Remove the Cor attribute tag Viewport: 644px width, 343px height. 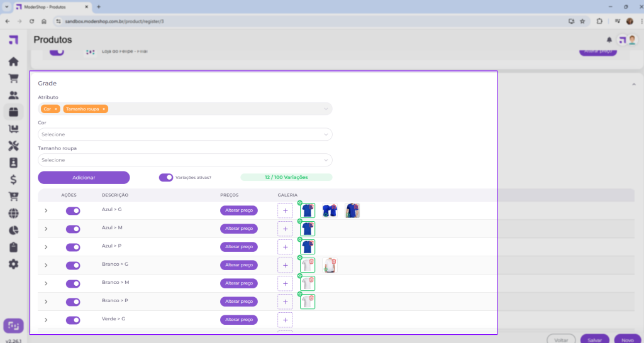55,109
